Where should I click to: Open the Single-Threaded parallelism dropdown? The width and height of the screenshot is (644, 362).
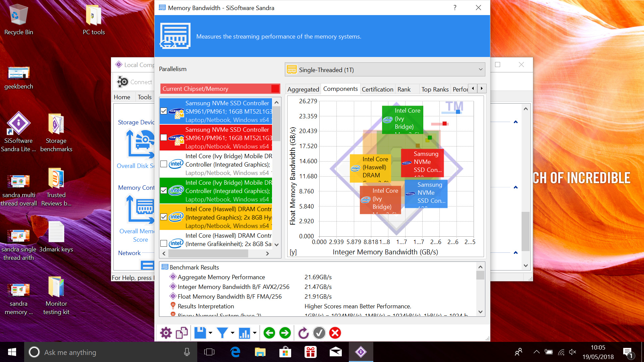(385, 70)
